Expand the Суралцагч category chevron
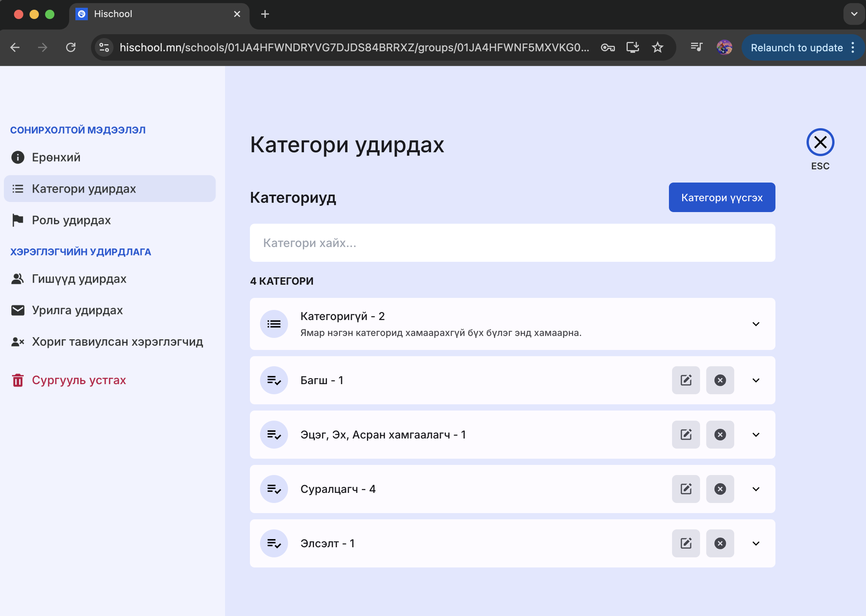The height and width of the screenshot is (616, 866). tap(756, 489)
